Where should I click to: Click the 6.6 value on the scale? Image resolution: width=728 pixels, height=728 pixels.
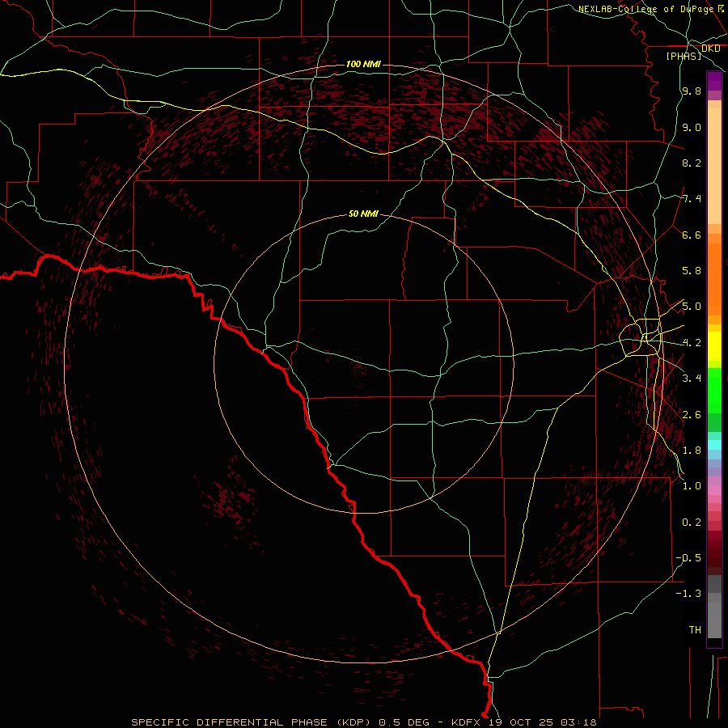click(x=692, y=235)
